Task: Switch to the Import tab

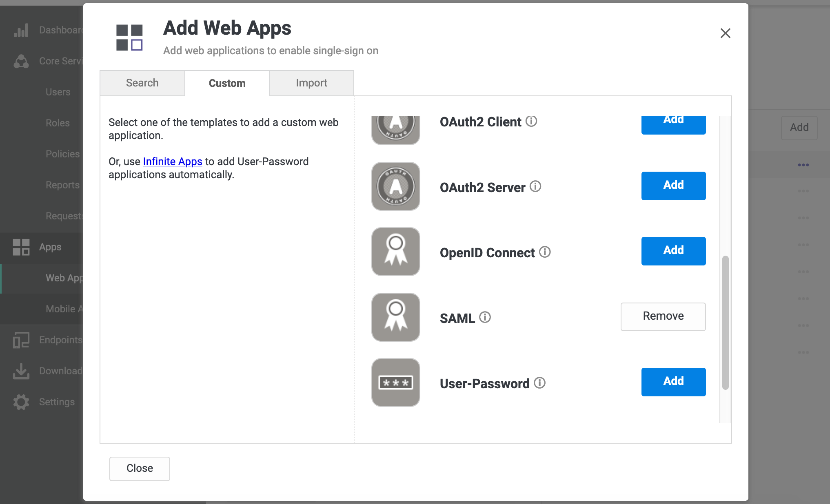Action: [311, 83]
